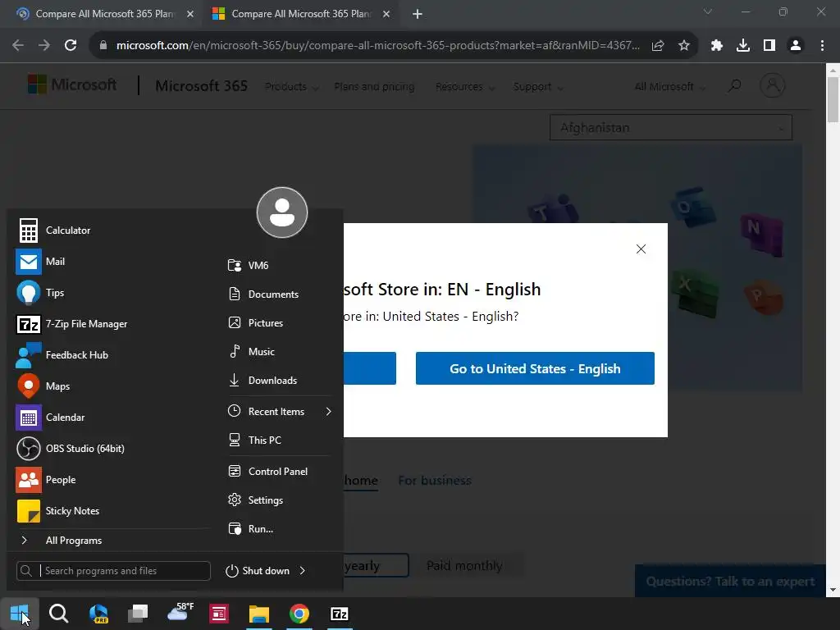Open the Downloads folder from Start menu
The image size is (840, 630).
coord(262,381)
